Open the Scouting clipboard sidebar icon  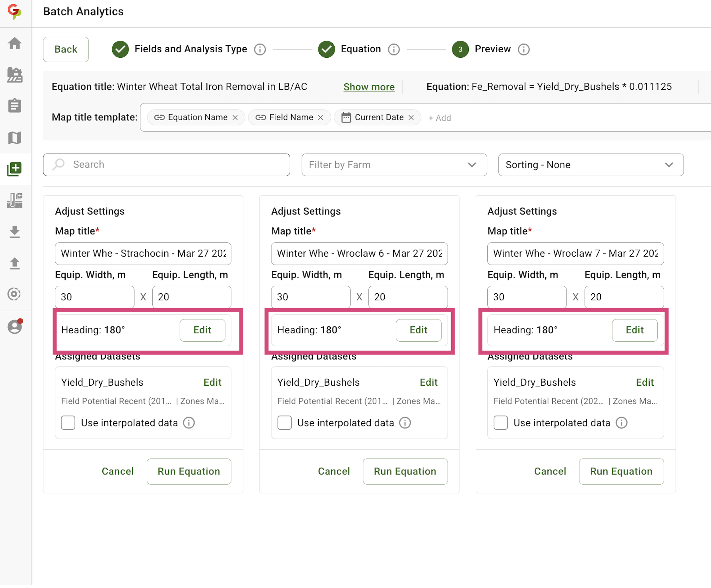(15, 106)
